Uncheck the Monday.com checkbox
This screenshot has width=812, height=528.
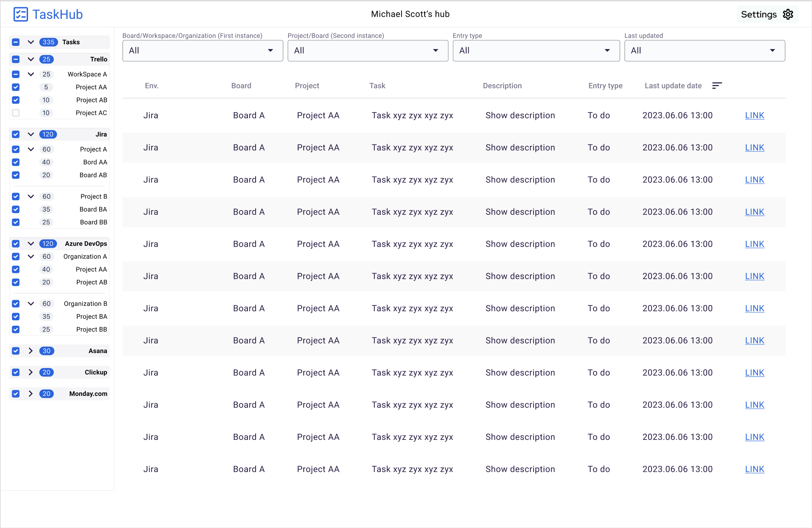point(16,394)
